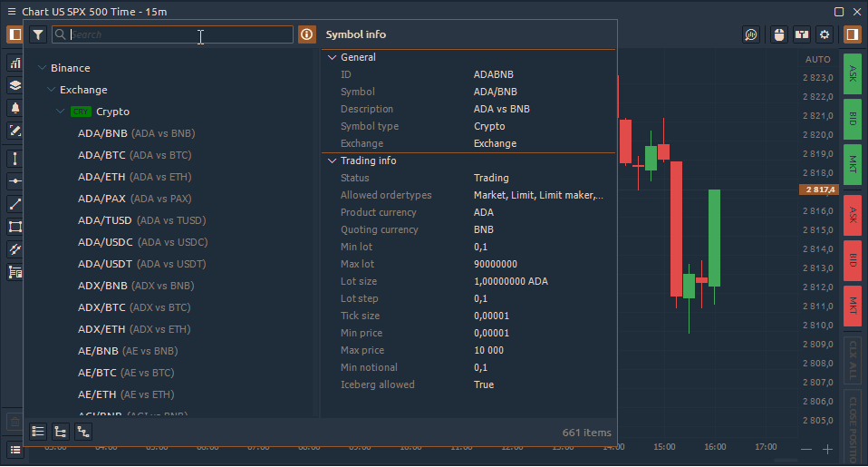Click the green ASK button
The image size is (868, 467).
coord(852,73)
